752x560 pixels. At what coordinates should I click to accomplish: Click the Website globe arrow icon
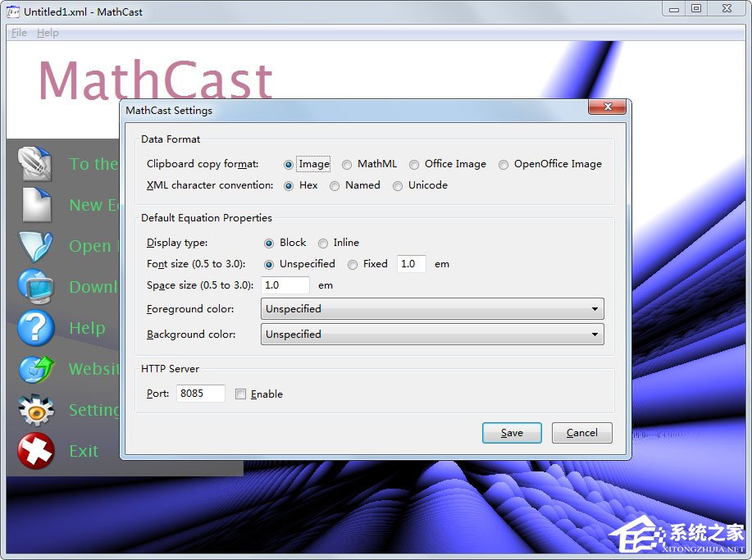[36, 369]
